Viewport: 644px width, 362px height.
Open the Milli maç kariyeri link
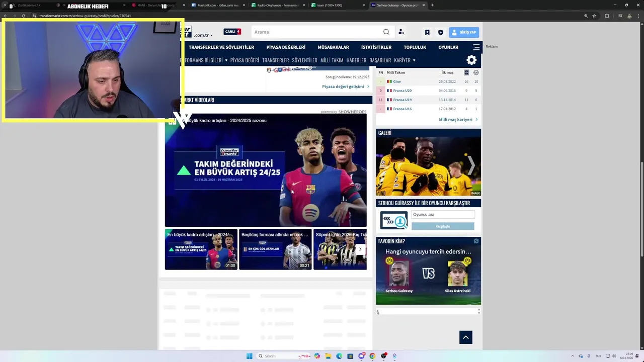(458, 120)
